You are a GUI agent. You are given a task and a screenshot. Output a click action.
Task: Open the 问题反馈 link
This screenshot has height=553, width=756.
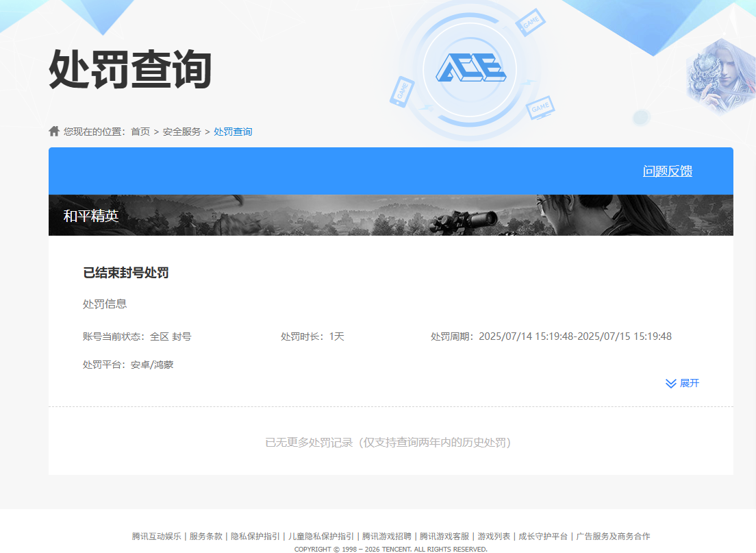667,171
